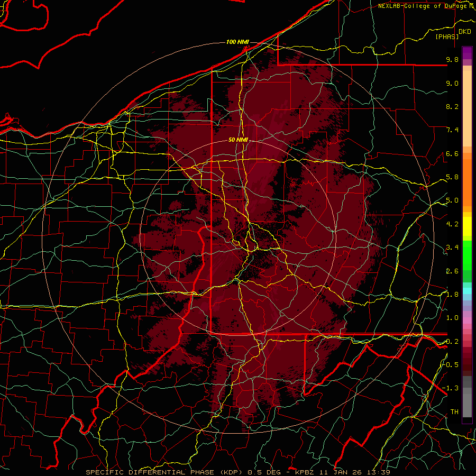Click the "TH" threshold label on the scale
This screenshot has height=476, width=476.
click(x=454, y=412)
